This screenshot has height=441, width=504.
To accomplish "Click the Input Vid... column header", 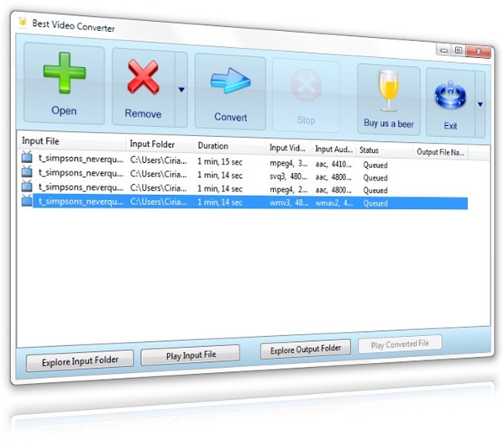I will (289, 148).
